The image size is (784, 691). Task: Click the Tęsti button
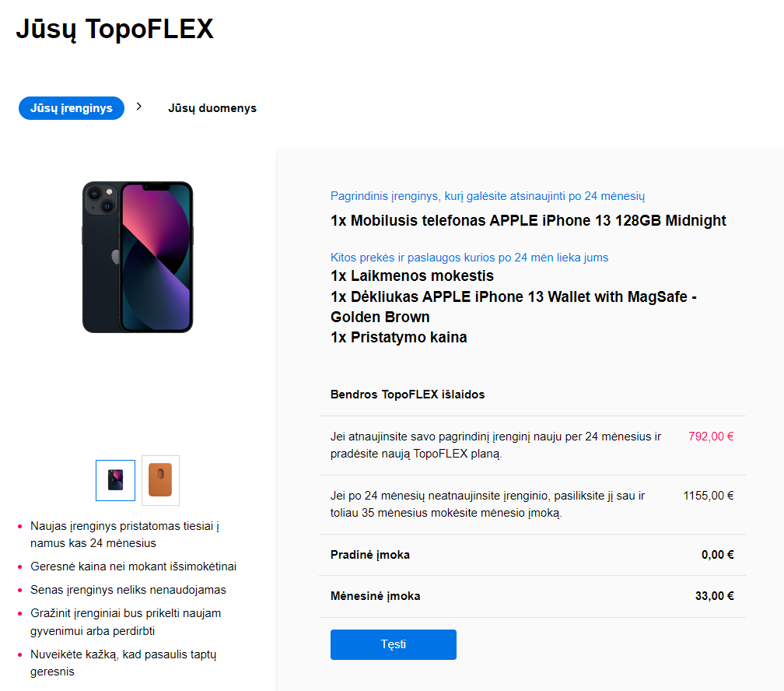pos(393,644)
